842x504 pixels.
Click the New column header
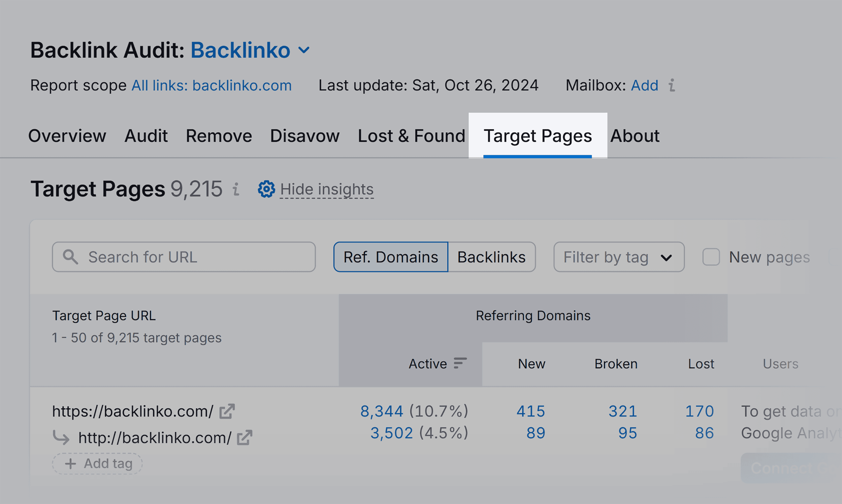pos(531,364)
